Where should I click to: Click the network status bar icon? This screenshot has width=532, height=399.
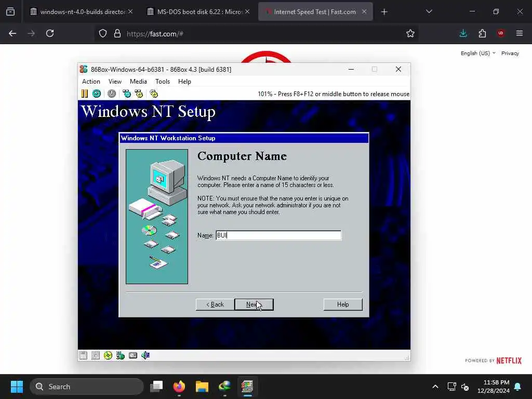121,355
